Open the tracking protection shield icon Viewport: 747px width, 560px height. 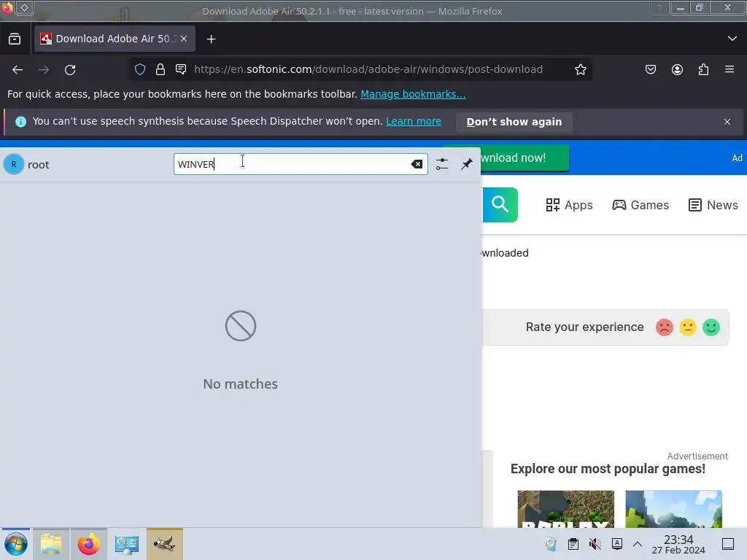pyautogui.click(x=140, y=69)
